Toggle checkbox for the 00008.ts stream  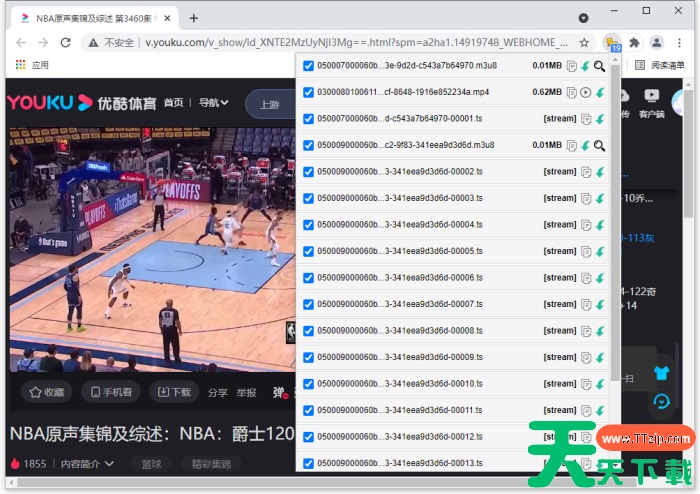pos(308,330)
